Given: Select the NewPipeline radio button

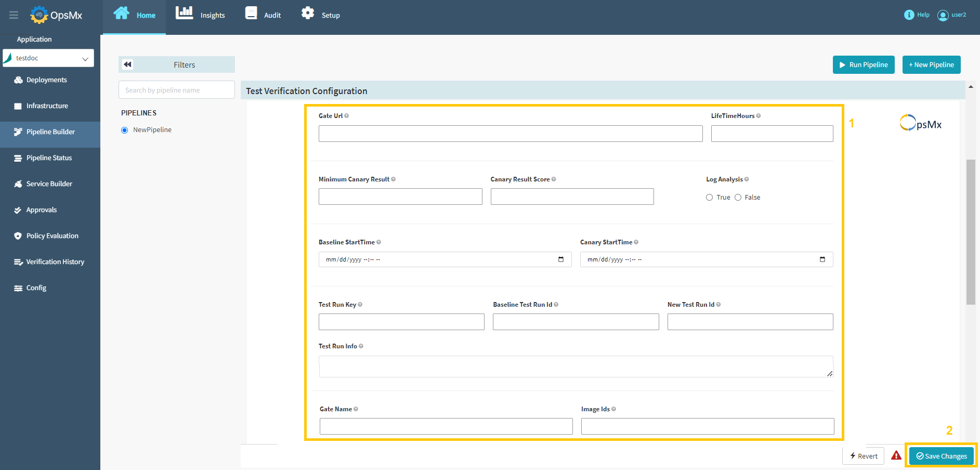Looking at the screenshot, I should (x=125, y=130).
